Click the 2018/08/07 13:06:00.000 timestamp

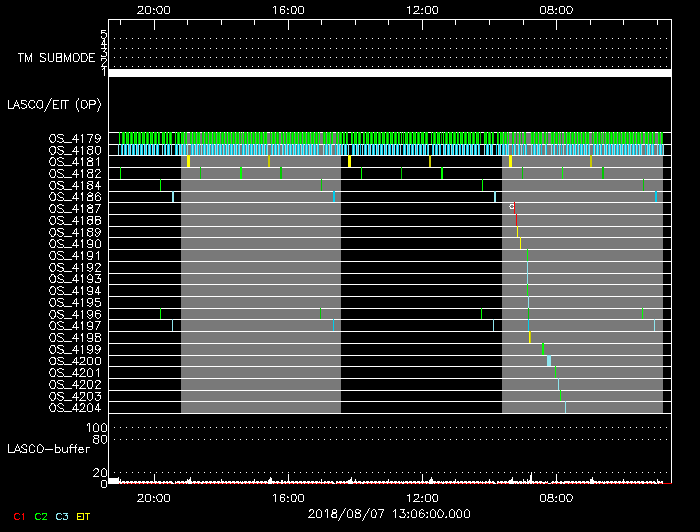coord(389,512)
